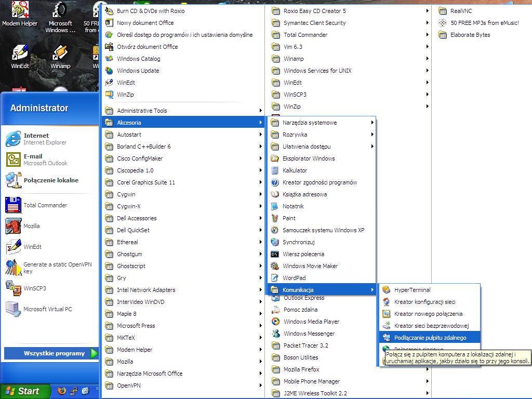The image size is (532, 399).
Task: Click the Podłączanie pulpitu zdalnego icon
Action: coord(386,338)
